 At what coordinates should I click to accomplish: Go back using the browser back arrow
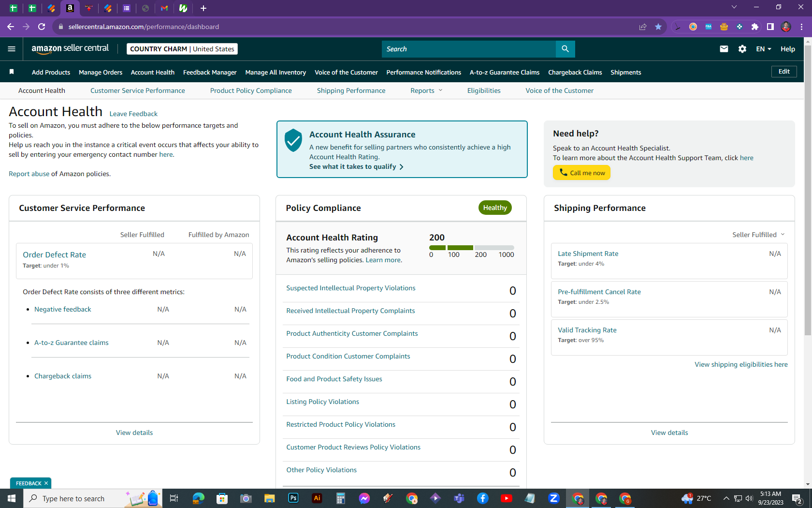[11, 27]
